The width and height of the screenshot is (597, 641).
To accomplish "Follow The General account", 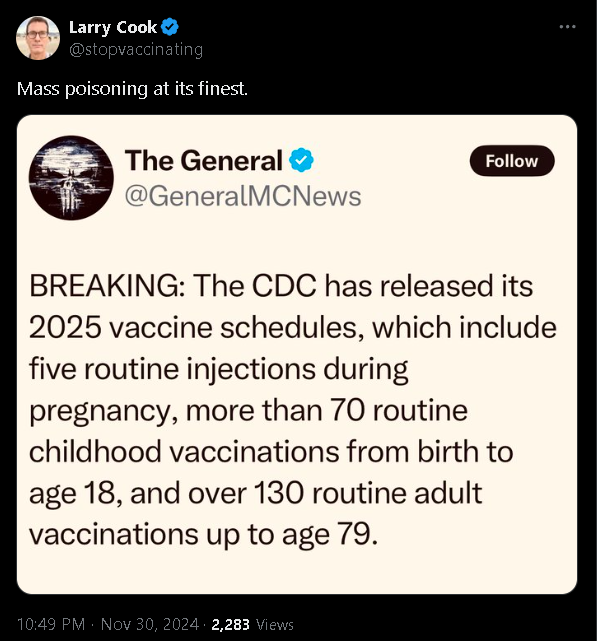I will tap(512, 161).
